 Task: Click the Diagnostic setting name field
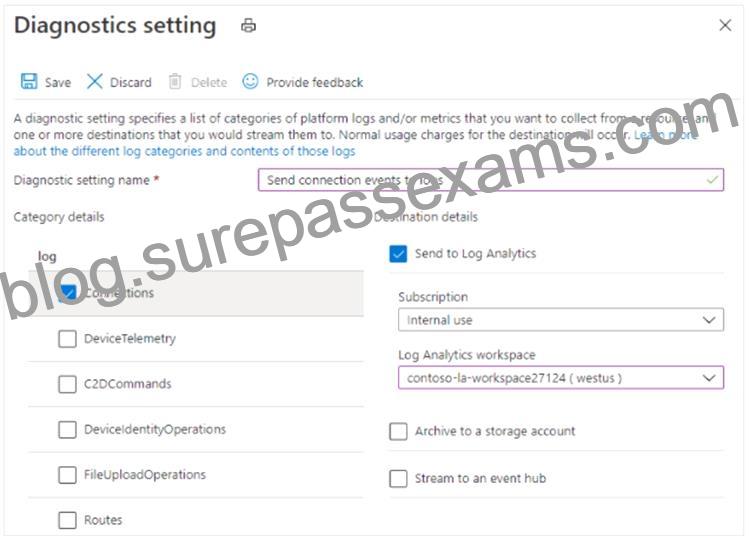(491, 180)
